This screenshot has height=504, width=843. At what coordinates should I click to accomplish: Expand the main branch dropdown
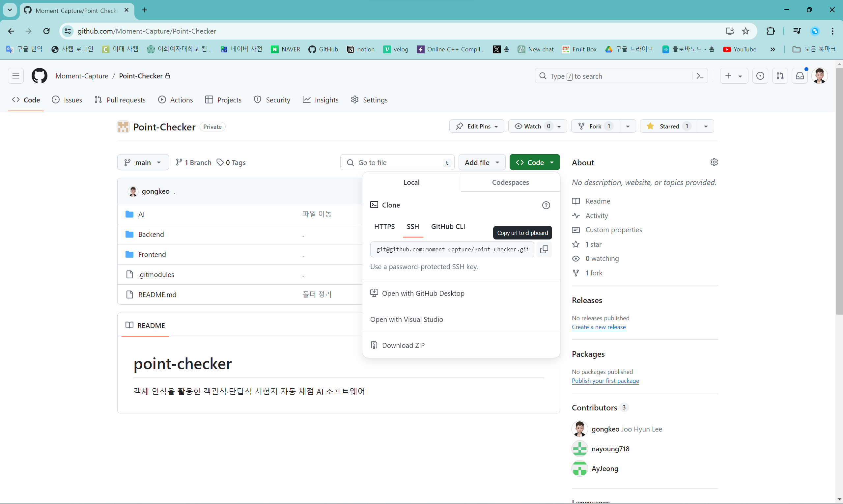[x=143, y=163]
